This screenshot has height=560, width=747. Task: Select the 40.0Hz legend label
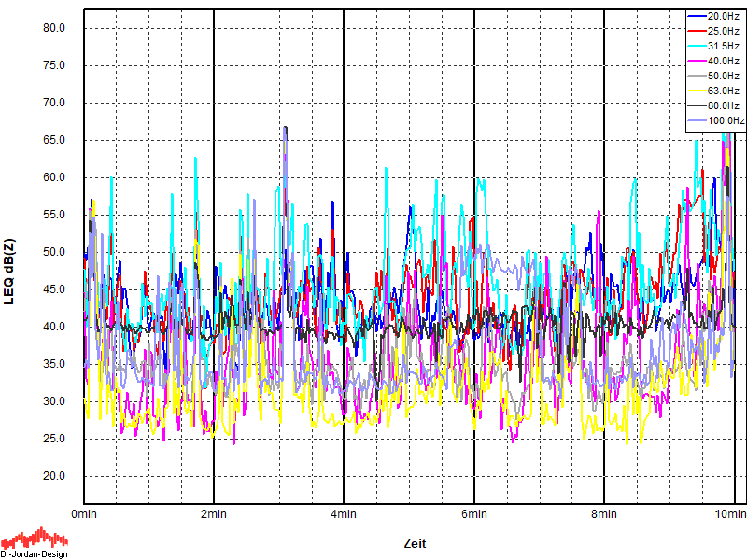click(x=724, y=61)
